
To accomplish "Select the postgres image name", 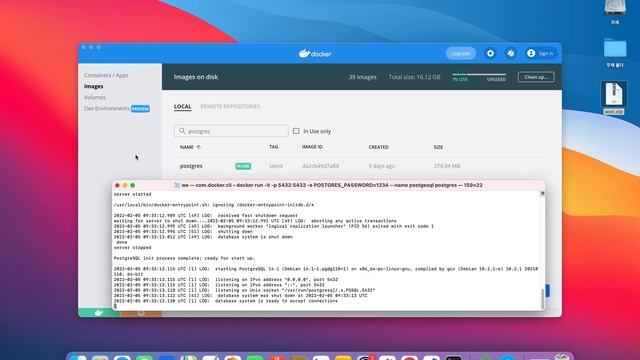I will coord(191,166).
